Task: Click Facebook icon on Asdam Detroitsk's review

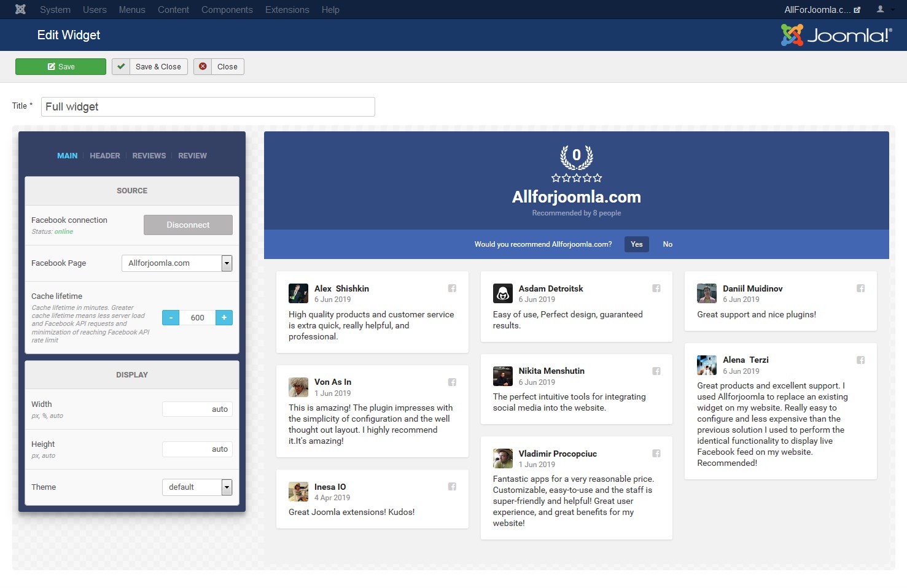Action: (656, 288)
